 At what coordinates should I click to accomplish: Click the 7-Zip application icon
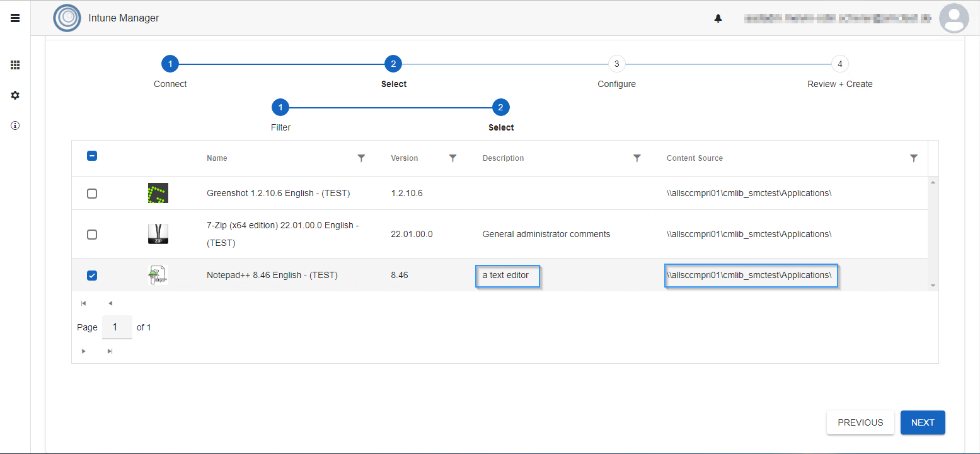pos(158,234)
